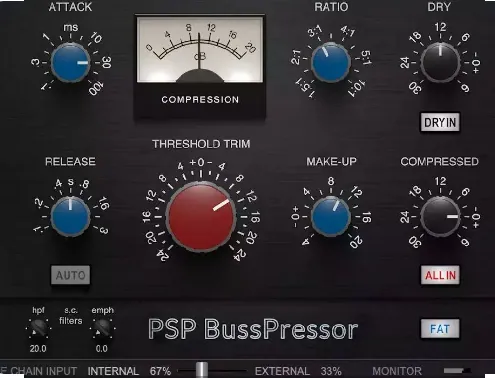Image resolution: width=495 pixels, height=378 pixels.
Task: Toggle the AUTO release button
Action: (x=70, y=275)
